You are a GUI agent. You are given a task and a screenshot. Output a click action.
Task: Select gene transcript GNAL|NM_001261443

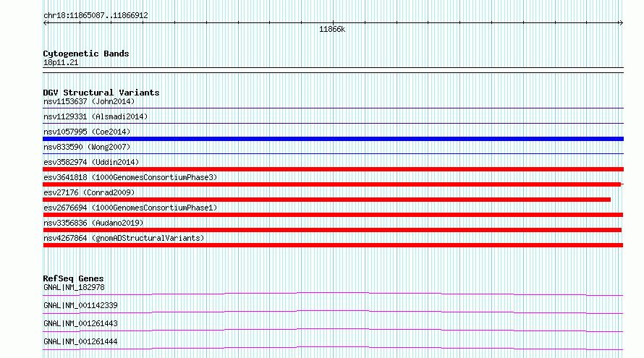click(80, 323)
